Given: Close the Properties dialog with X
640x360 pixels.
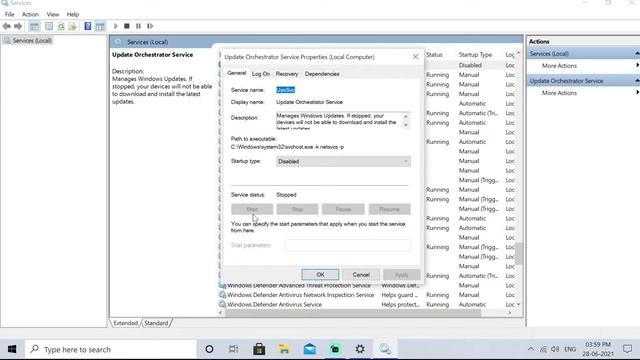Looking at the screenshot, I should (x=416, y=57).
